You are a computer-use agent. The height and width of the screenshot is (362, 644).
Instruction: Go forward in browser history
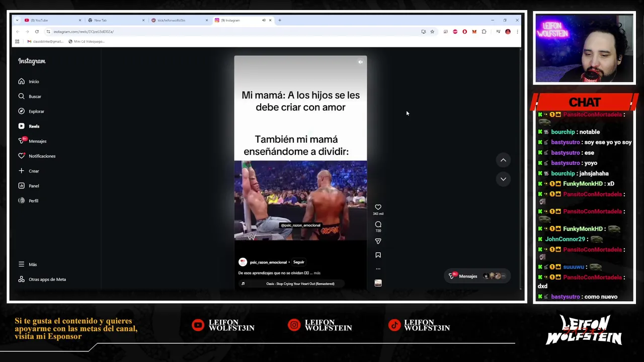tap(27, 32)
